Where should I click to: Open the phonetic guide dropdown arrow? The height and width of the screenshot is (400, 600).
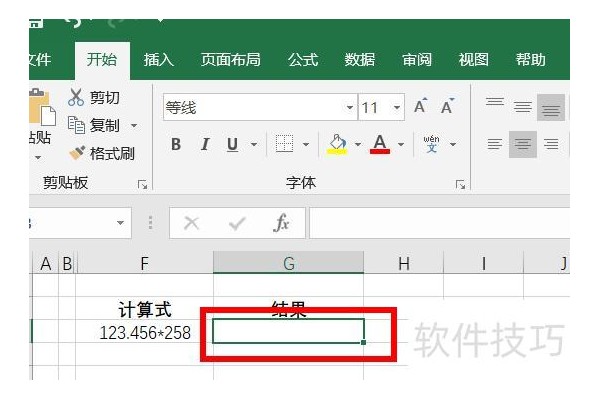pyautogui.click(x=453, y=145)
